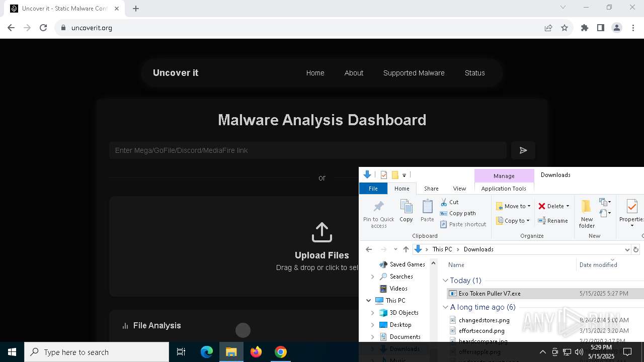This screenshot has height=362, width=644.
Task: Bookmark this page with star icon
Action: [x=565, y=28]
